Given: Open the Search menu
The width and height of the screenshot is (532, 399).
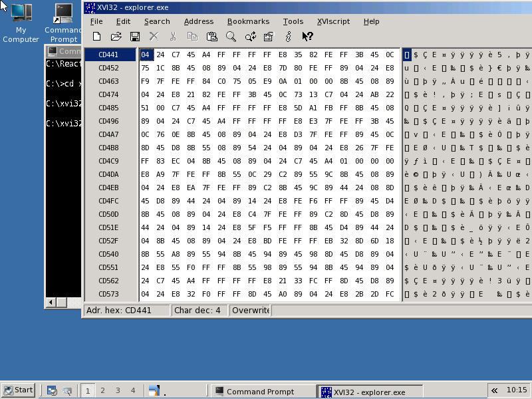Looking at the screenshot, I should [x=157, y=21].
